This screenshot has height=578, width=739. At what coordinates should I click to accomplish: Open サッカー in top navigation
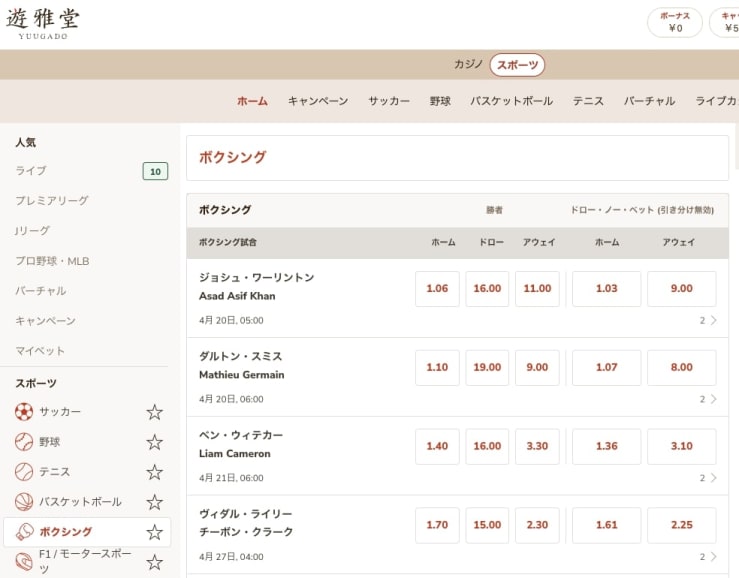(x=389, y=101)
